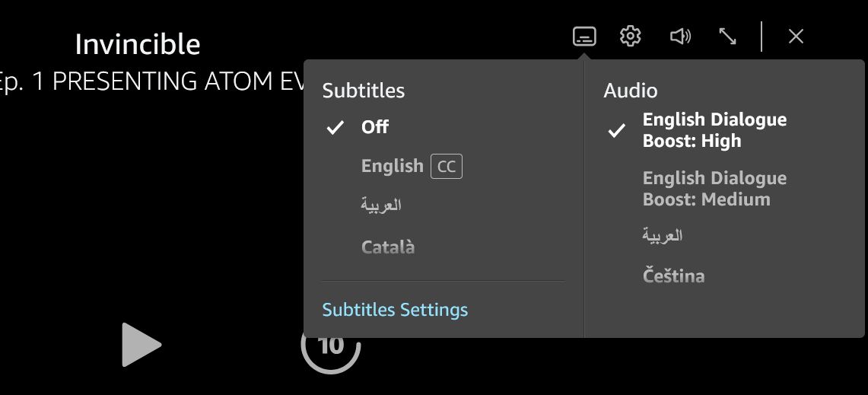Click the 10-second skip circle button
The width and height of the screenshot is (868, 395).
coord(331,345)
